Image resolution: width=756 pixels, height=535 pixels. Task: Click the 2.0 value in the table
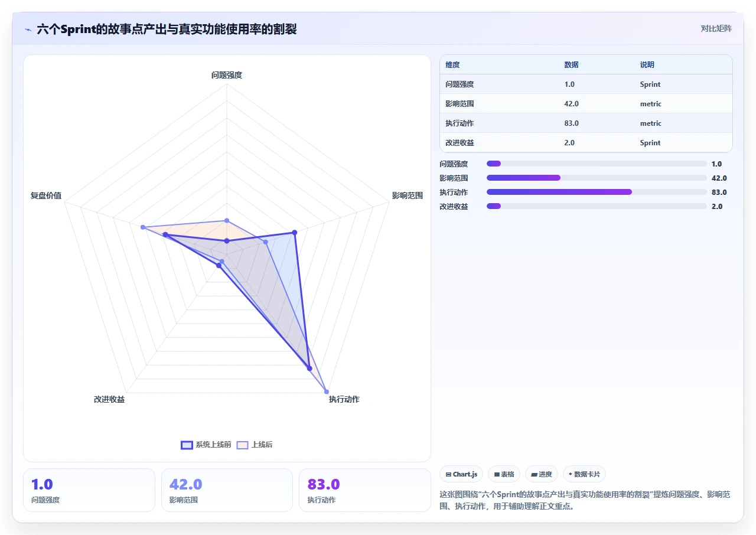click(x=569, y=143)
